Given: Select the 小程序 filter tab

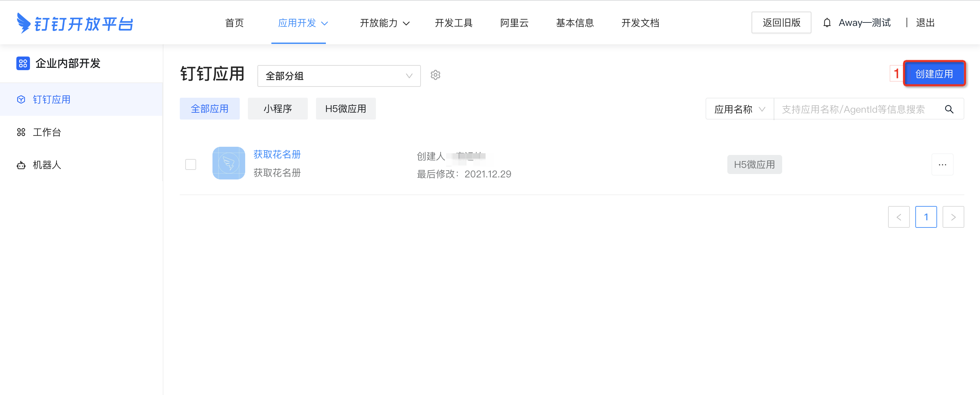Looking at the screenshot, I should click(x=278, y=108).
